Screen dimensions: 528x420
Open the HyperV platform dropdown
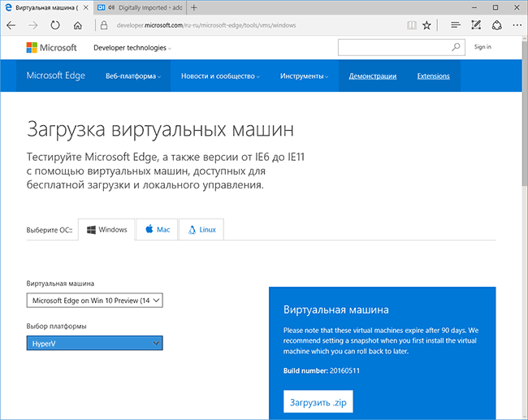tap(94, 343)
